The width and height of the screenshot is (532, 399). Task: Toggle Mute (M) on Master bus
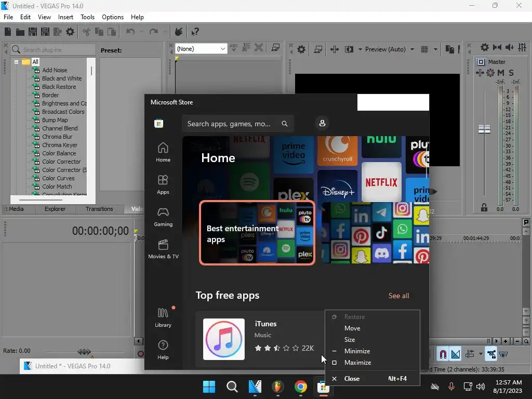(x=501, y=73)
